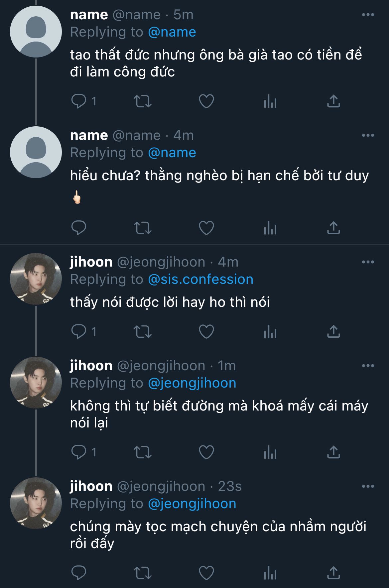This screenshot has width=389, height=588.
Task: Open jihoon's profile picture on 23s tweet
Action: 36,503
